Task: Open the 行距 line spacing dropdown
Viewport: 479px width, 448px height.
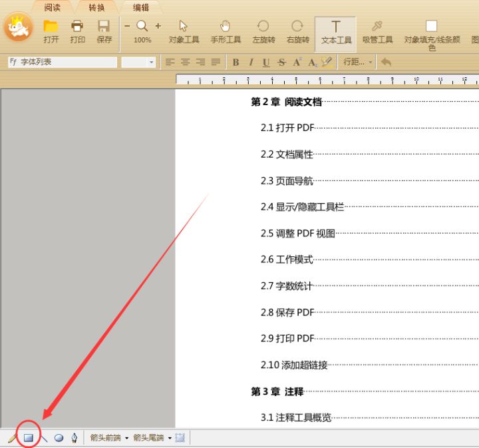Action: (357, 63)
